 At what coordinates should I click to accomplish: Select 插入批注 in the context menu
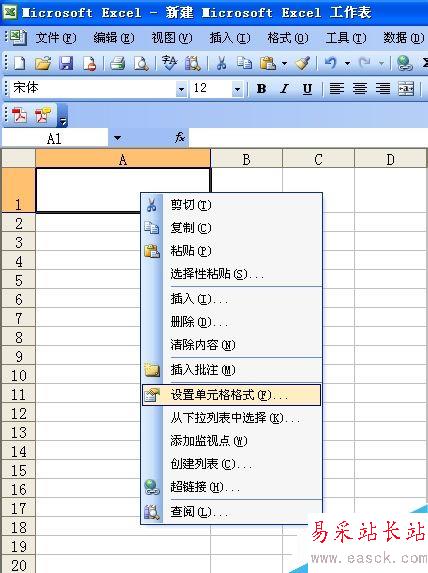coord(231,370)
